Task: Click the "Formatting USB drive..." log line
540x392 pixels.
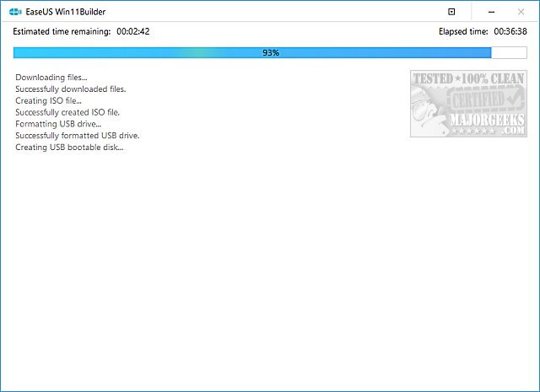Action: coord(58,124)
